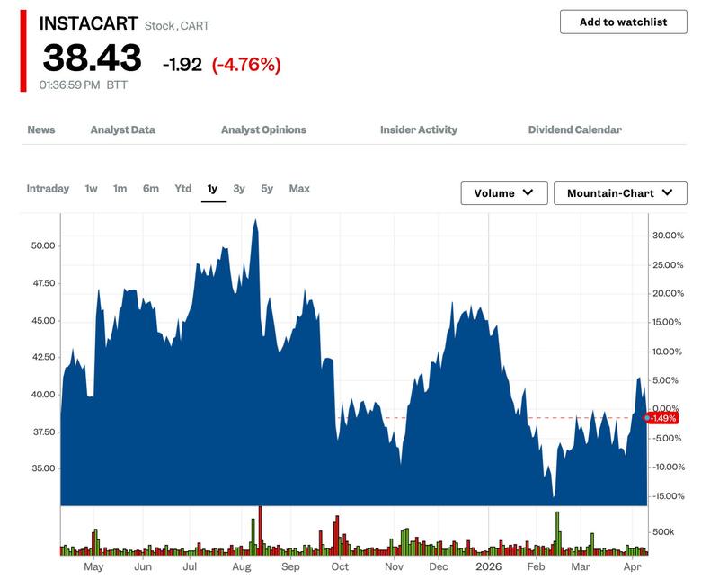719x588 pixels.
Task: Add Instacart to watchlist
Action: pyautogui.click(x=623, y=22)
